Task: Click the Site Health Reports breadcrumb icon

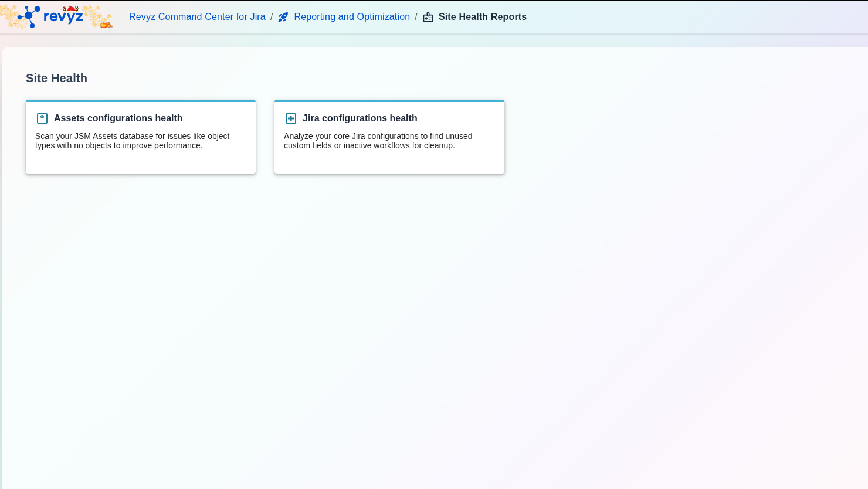Action: tap(428, 18)
